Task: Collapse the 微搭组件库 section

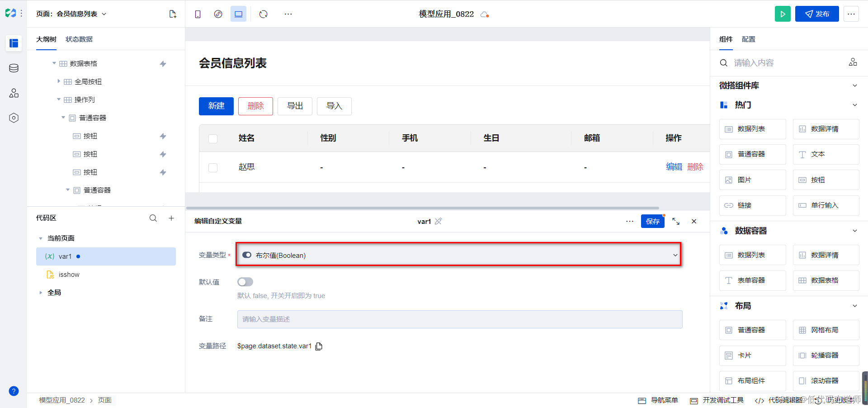Action: tap(854, 85)
